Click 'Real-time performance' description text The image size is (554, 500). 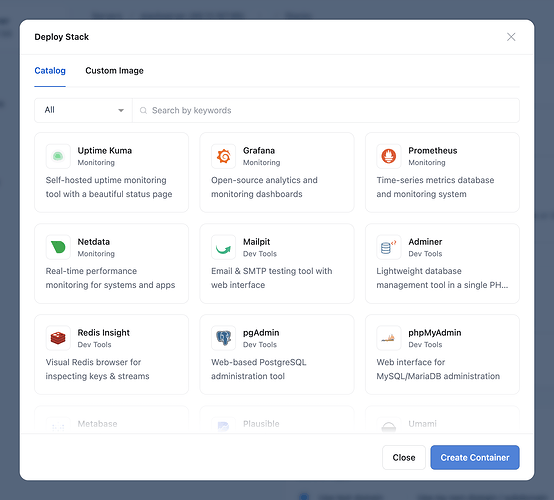[91, 271]
